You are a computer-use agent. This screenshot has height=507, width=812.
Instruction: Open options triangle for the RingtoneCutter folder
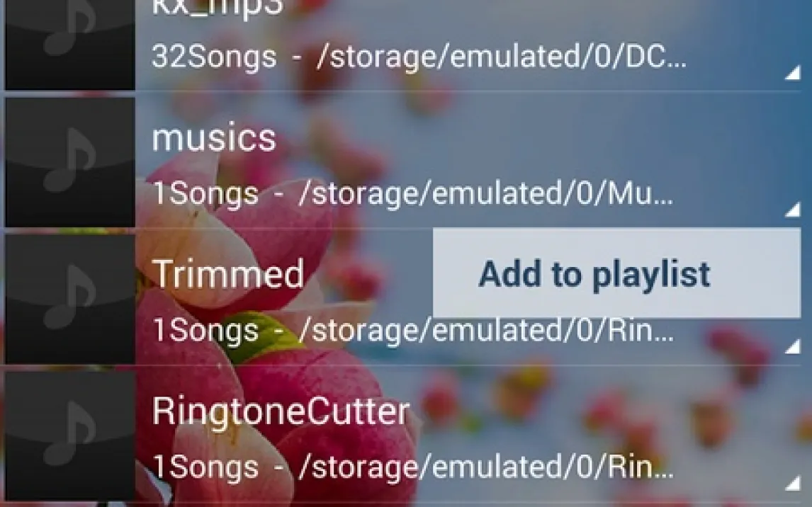pos(792,483)
